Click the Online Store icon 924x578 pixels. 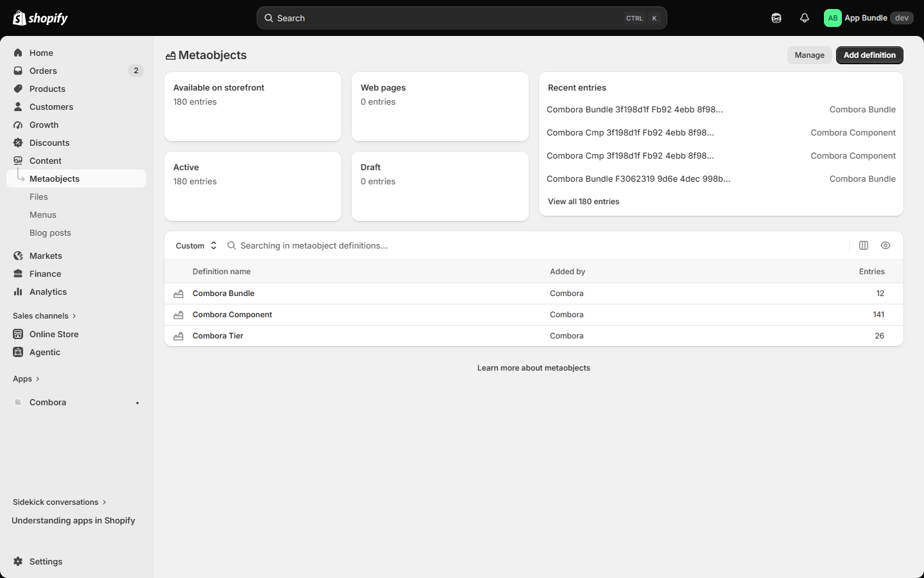[18, 334]
